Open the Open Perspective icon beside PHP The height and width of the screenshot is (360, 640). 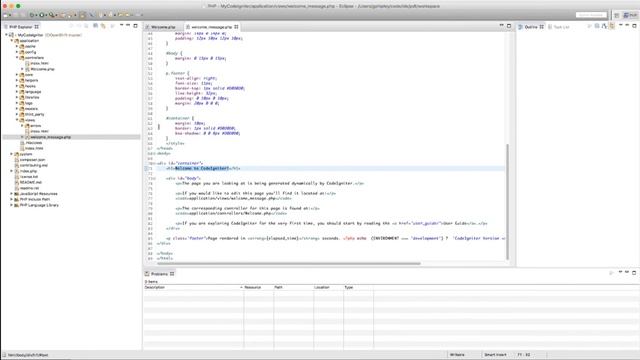coord(617,15)
